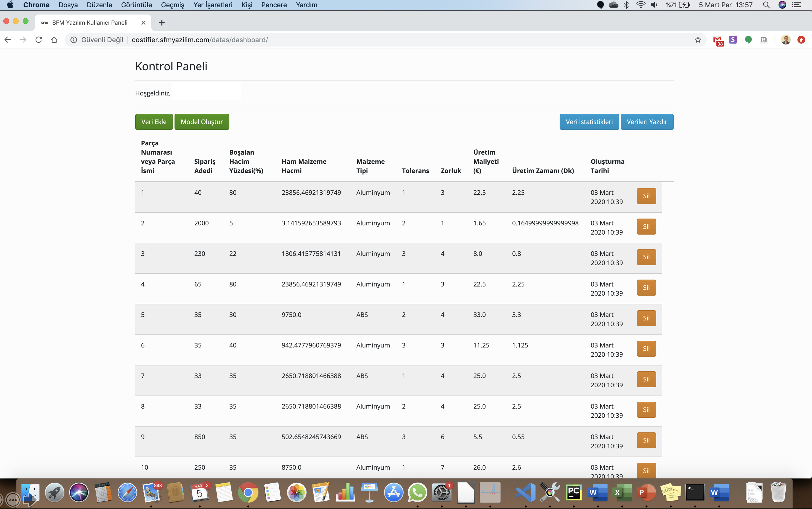Click the Kontrol Paneli heading

pos(171,66)
